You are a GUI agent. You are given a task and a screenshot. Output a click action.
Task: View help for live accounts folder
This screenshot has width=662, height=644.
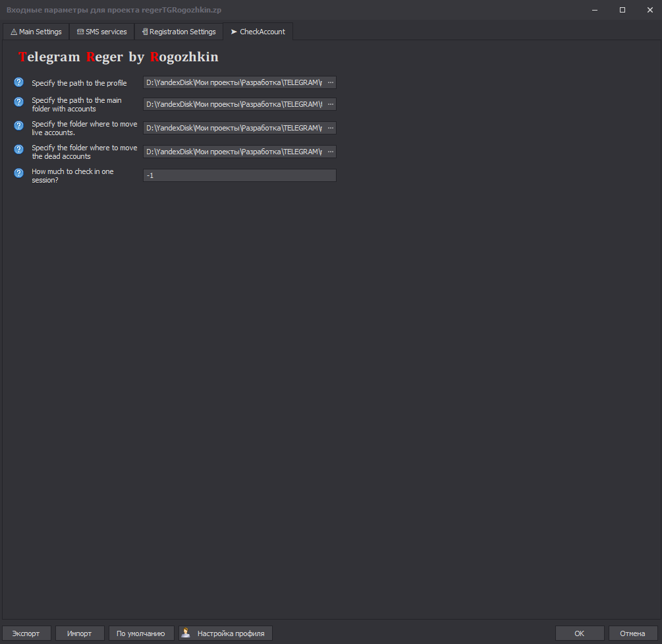click(x=18, y=125)
